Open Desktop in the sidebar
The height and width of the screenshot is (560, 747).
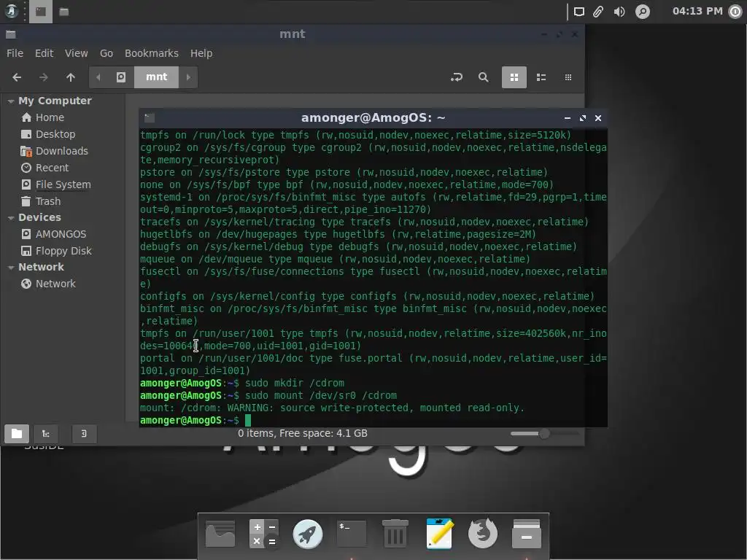[55, 134]
